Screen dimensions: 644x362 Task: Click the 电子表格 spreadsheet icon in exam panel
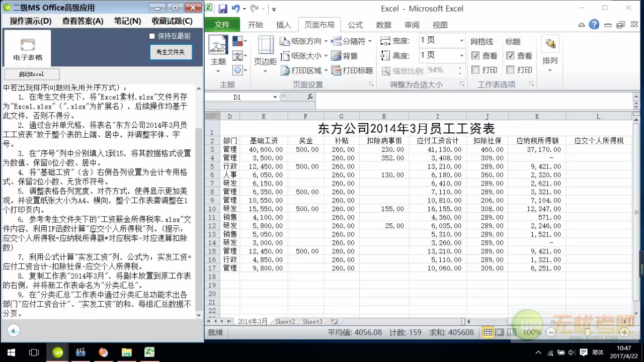pyautogui.click(x=28, y=48)
